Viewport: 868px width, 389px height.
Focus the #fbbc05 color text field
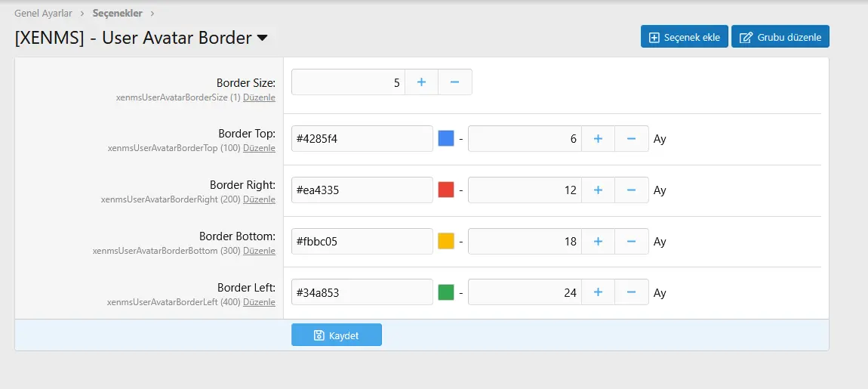tap(362, 242)
